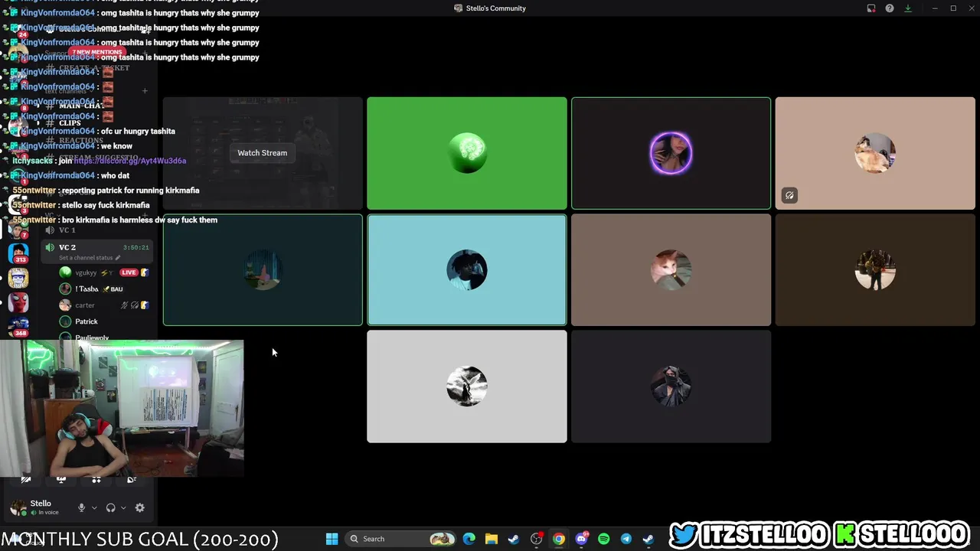Screen dimensions: 980x551
Task: Expand microphone input options chevron
Action: coord(94,508)
